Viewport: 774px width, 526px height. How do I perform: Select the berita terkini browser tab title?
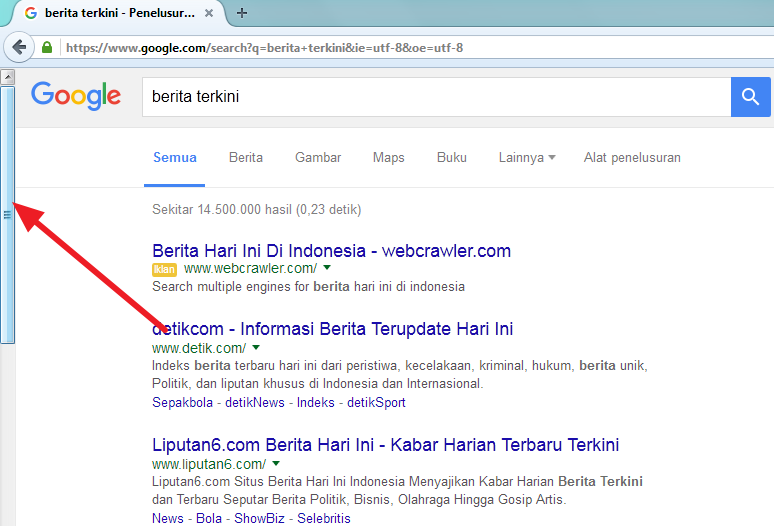[119, 13]
